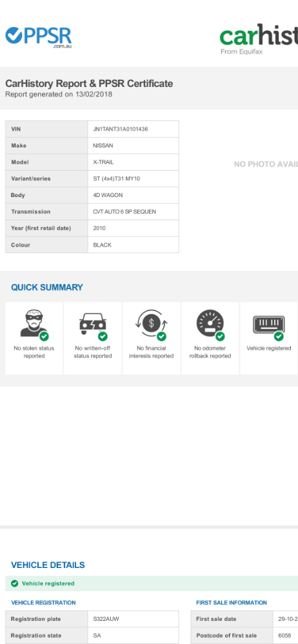Click the FIRST SALE INFORMATION subheading
This screenshot has width=298, height=644.
(232, 603)
